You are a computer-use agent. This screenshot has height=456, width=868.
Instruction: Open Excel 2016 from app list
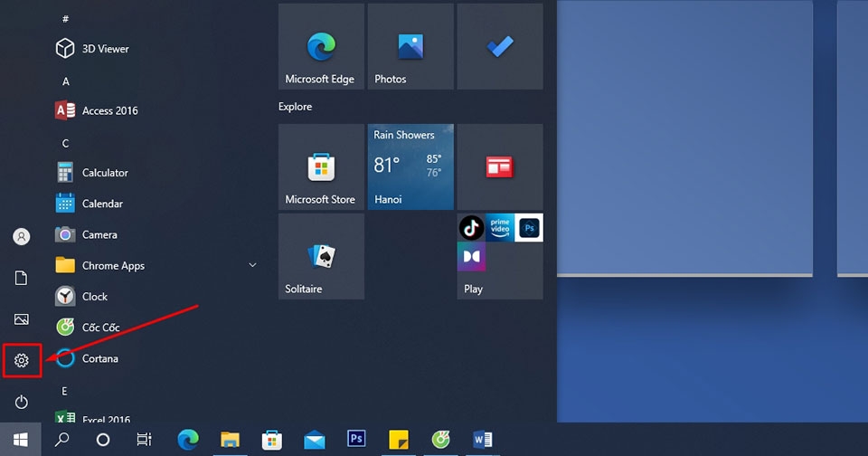[93, 419]
